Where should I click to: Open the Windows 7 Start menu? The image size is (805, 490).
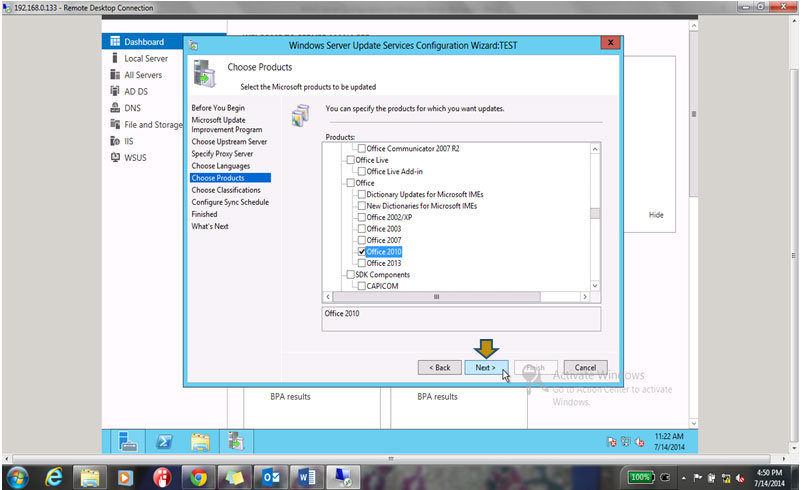(x=17, y=478)
